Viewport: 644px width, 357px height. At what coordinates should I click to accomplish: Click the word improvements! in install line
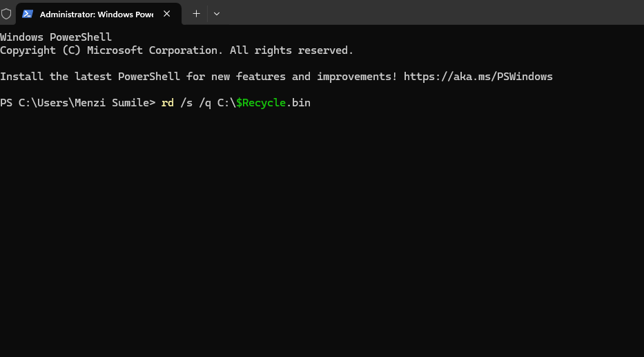[357, 77]
